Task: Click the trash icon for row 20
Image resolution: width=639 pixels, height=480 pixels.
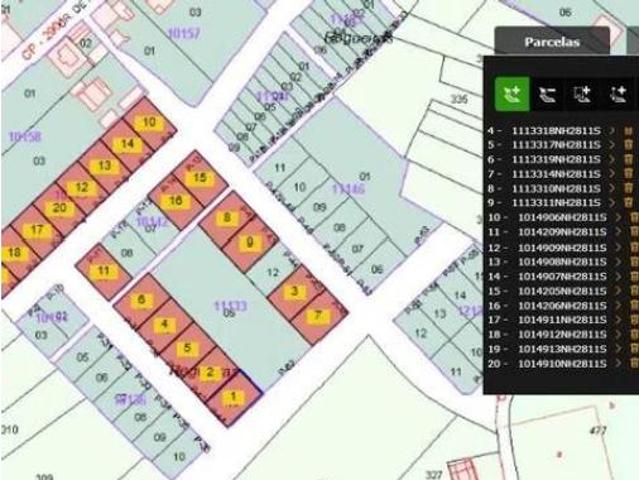Action: click(x=634, y=363)
